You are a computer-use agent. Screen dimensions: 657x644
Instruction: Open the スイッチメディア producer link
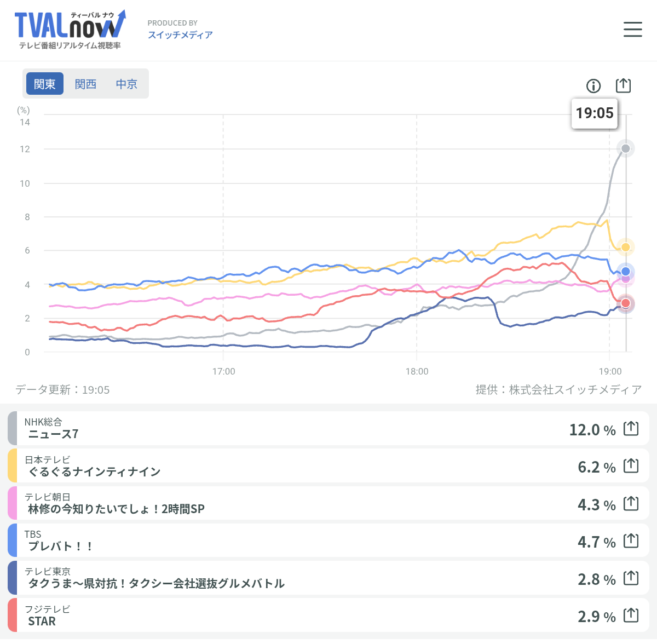point(180,34)
